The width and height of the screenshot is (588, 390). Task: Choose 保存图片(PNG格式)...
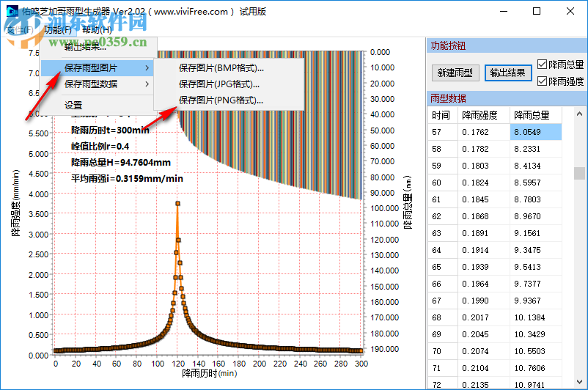[228, 100]
